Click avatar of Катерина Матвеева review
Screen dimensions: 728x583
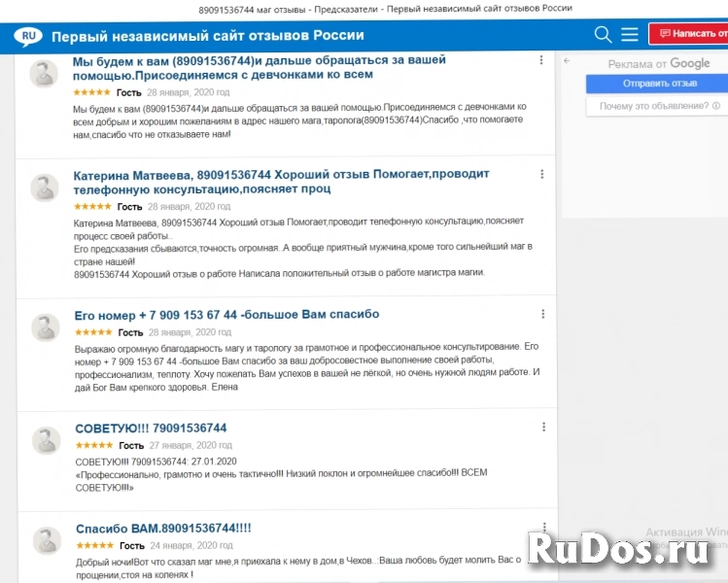coord(45,188)
